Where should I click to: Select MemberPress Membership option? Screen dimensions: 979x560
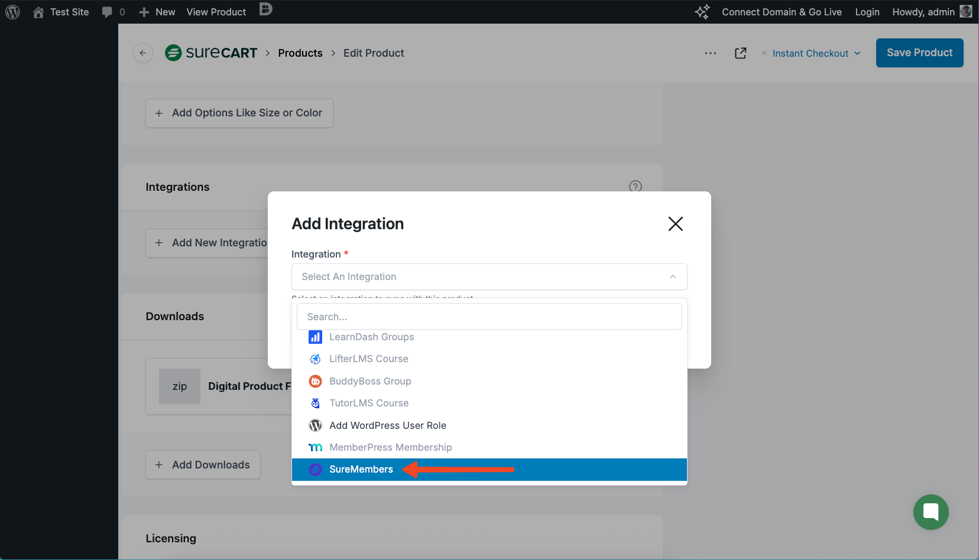coord(489,448)
